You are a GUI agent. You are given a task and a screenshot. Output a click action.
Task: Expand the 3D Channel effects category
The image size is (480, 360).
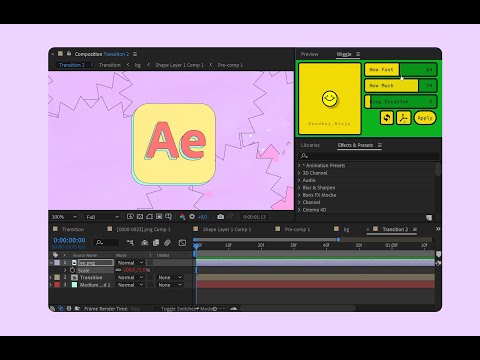coord(299,173)
